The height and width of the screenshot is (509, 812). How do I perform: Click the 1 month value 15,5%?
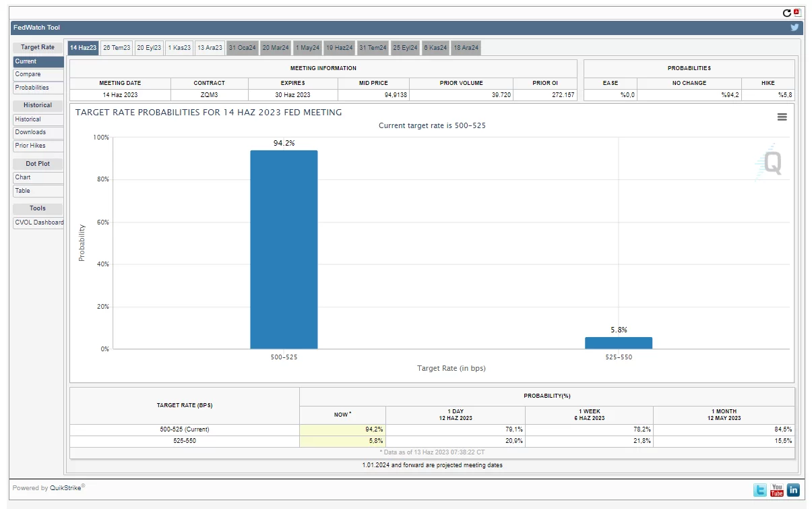724,441
